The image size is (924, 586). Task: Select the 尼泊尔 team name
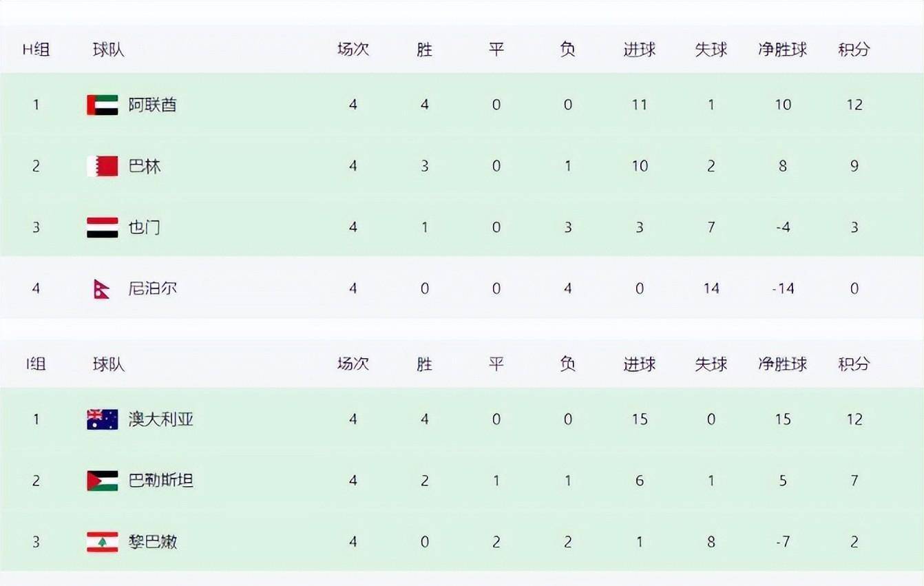pyautogui.click(x=152, y=289)
